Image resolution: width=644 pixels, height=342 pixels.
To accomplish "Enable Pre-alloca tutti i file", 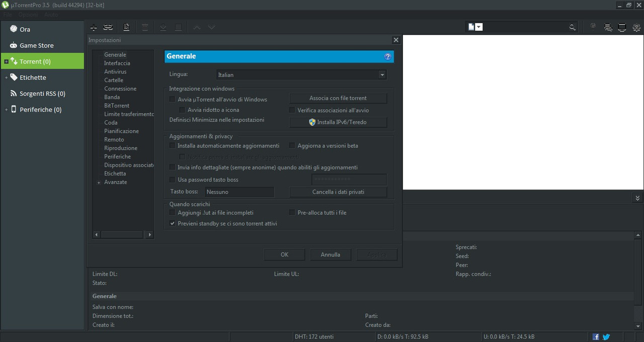I will [292, 213].
